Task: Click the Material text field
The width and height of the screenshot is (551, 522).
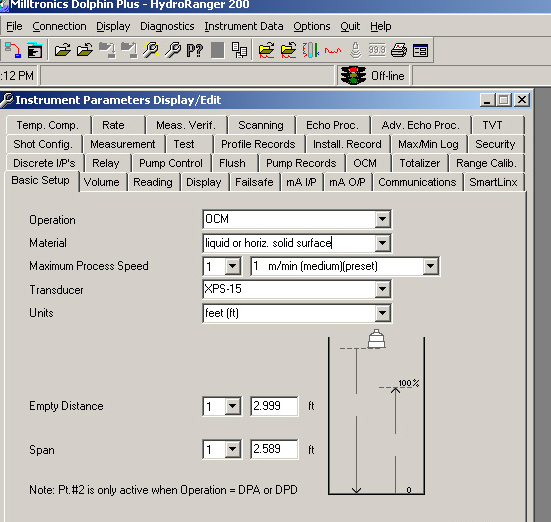Action: pos(289,243)
